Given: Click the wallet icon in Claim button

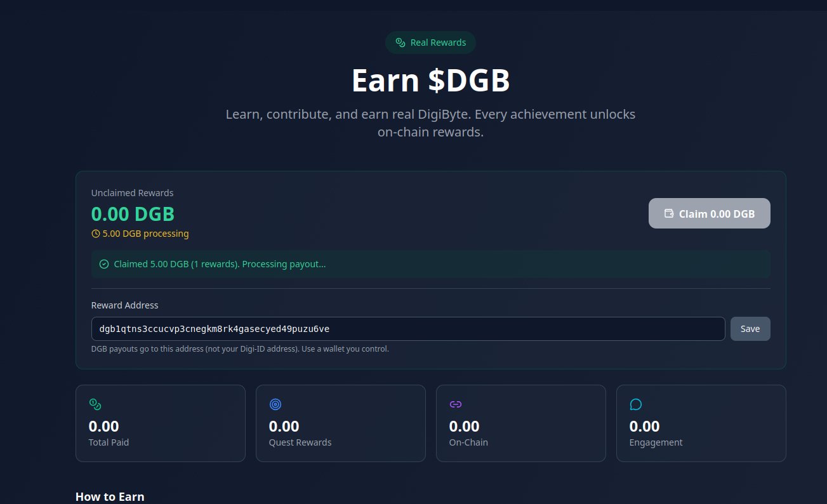Looking at the screenshot, I should coord(669,213).
